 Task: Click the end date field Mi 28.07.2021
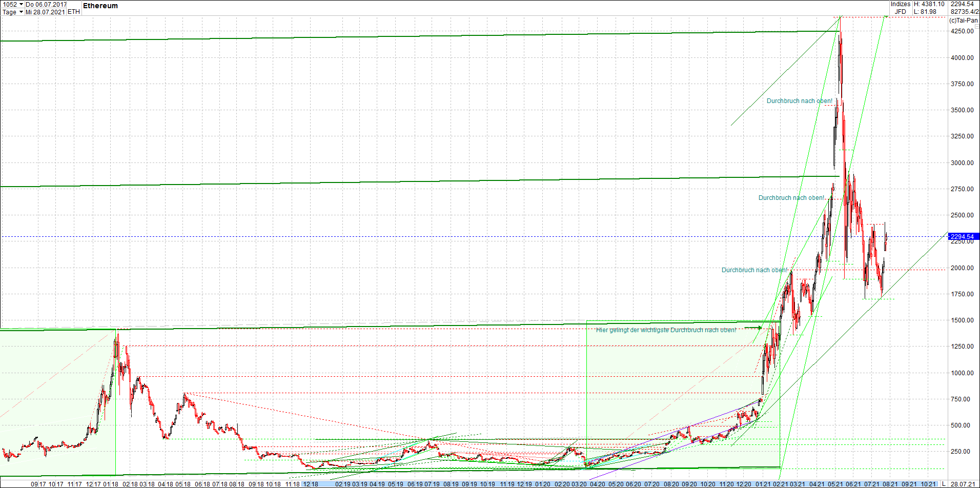(x=45, y=12)
